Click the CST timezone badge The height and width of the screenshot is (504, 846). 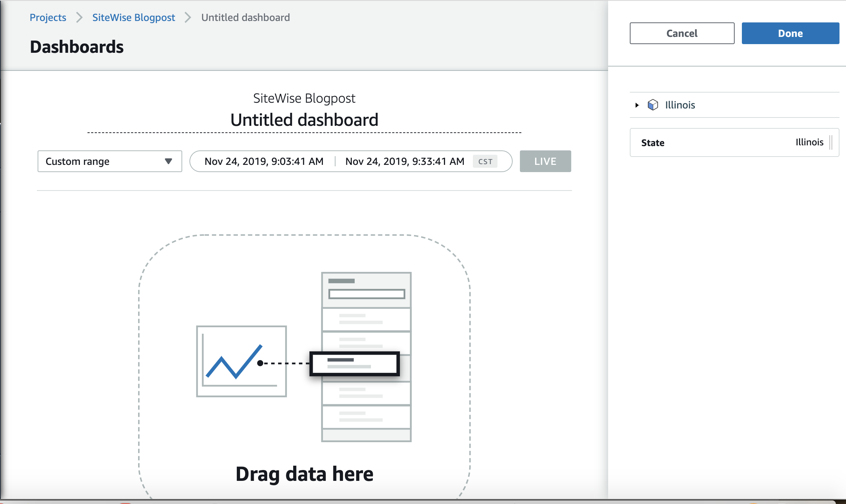485,162
